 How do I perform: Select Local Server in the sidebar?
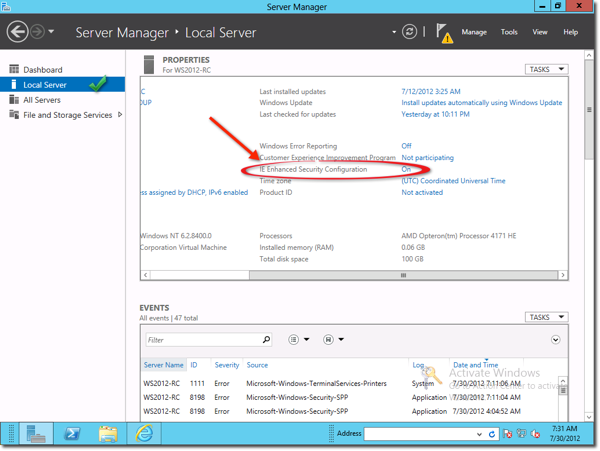[62, 85]
